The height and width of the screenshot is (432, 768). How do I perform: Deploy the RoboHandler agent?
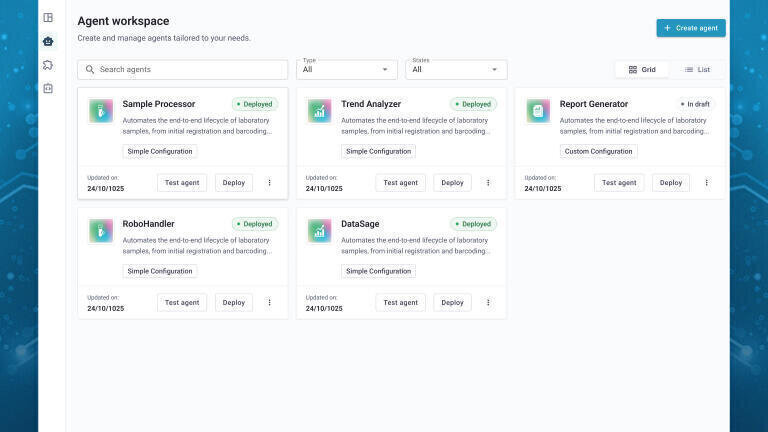pos(234,302)
